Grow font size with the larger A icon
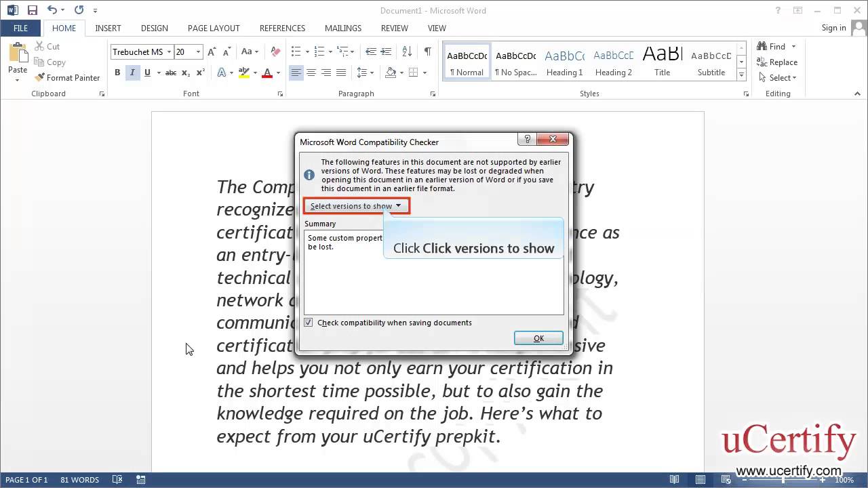The height and width of the screenshot is (488, 868). pos(212,52)
